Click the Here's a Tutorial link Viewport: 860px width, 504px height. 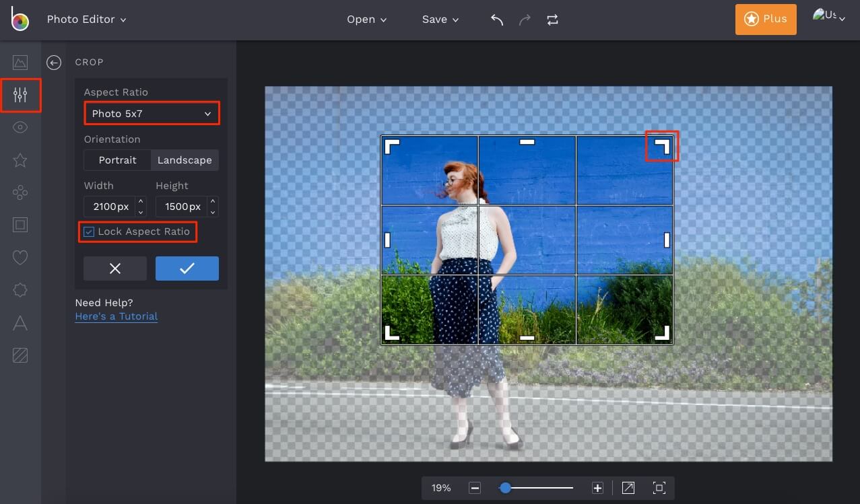(116, 316)
